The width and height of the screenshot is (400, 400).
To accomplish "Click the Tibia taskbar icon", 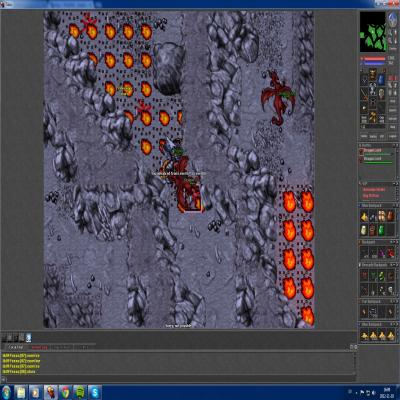I will click(50, 392).
